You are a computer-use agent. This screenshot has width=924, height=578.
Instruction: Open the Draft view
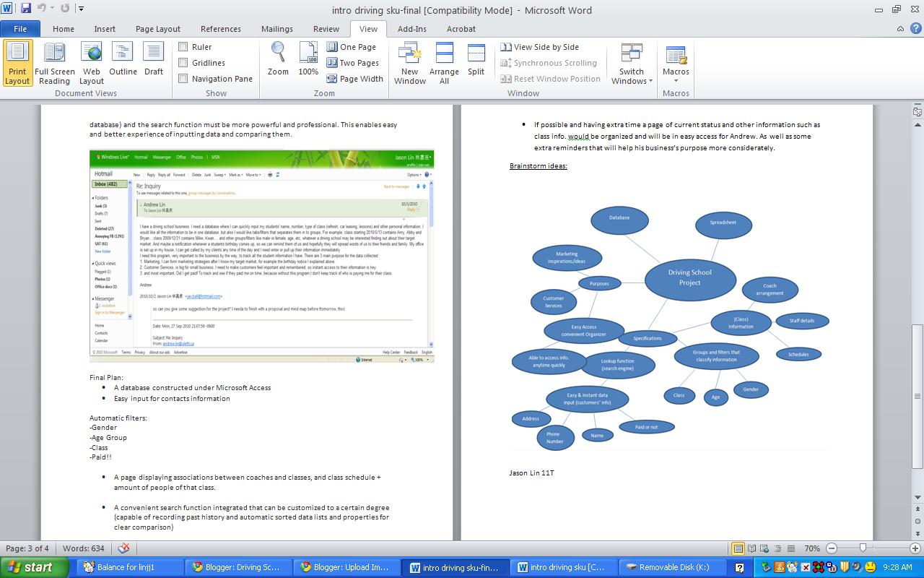153,61
